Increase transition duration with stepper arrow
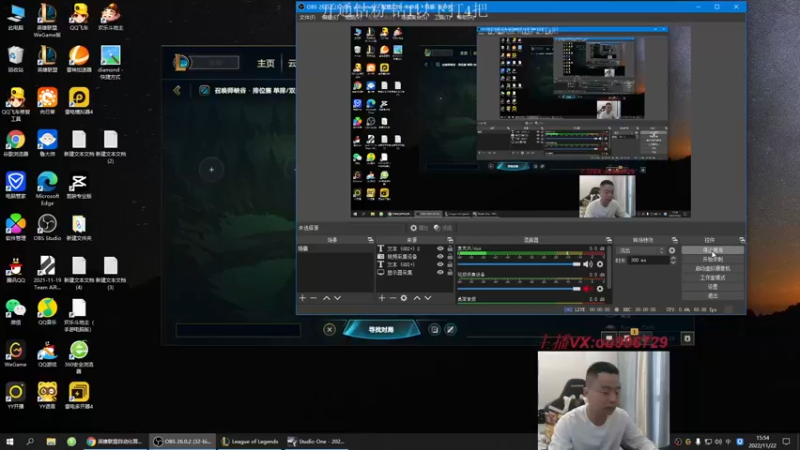800x450 pixels. [672, 258]
